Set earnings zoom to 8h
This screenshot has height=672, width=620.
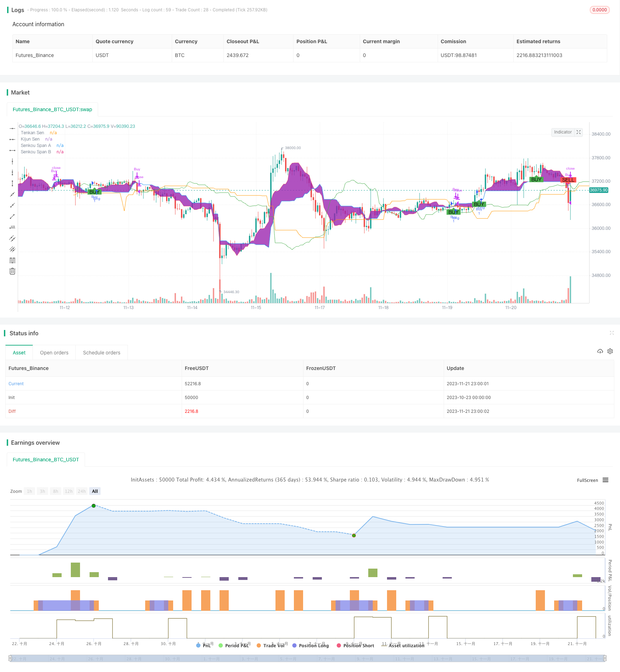pyautogui.click(x=56, y=491)
